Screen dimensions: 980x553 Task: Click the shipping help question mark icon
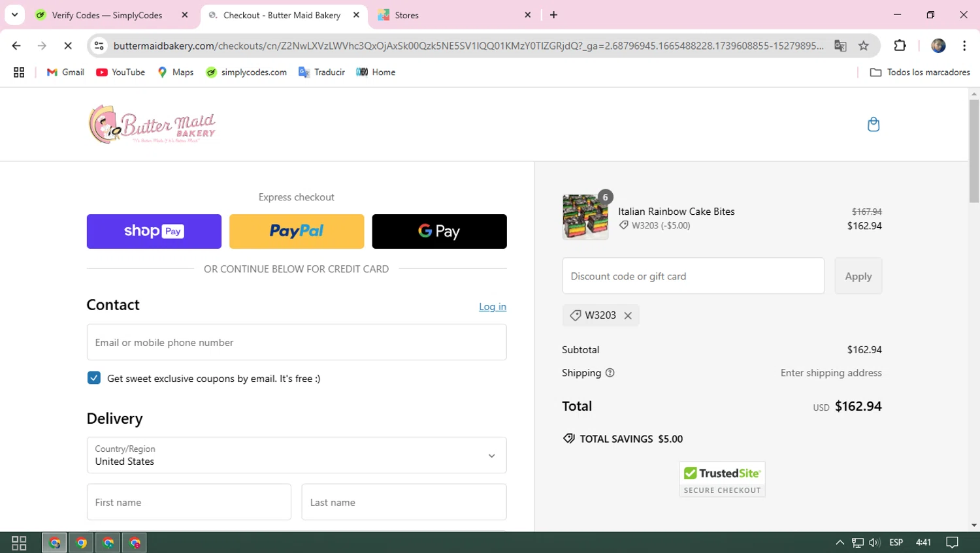coord(610,373)
